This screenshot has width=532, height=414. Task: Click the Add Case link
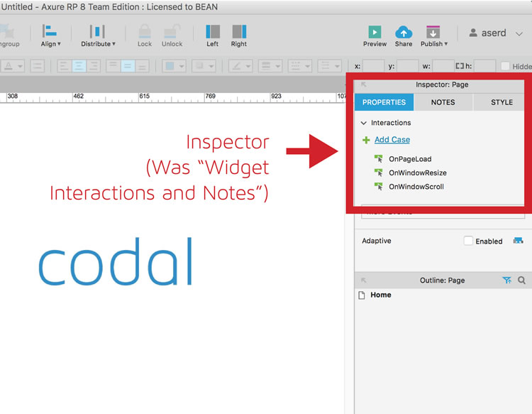click(x=392, y=140)
